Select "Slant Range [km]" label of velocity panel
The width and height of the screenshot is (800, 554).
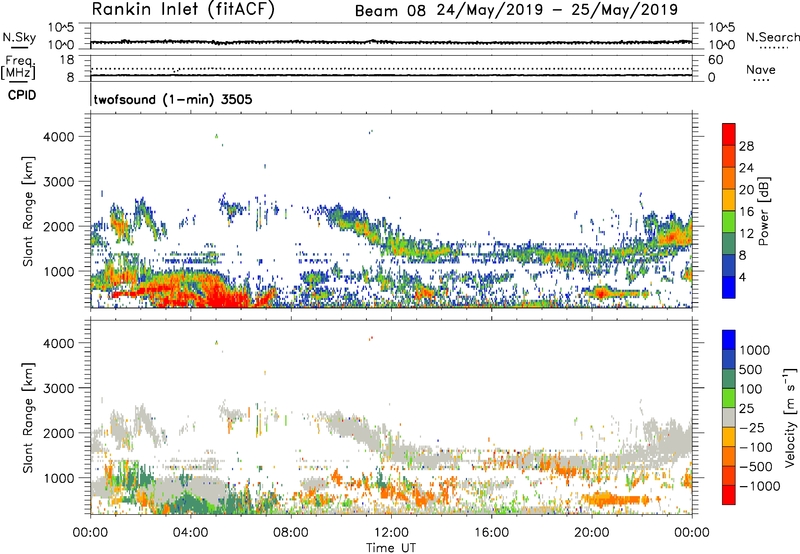pos(28,417)
